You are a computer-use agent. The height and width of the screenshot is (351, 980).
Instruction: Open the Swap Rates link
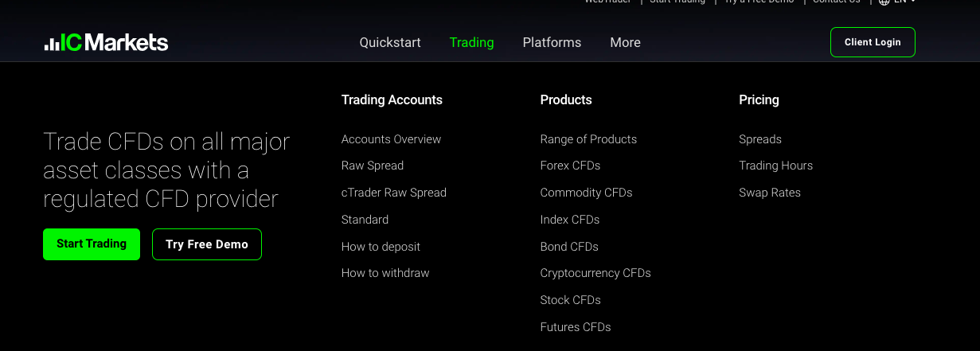(x=770, y=193)
